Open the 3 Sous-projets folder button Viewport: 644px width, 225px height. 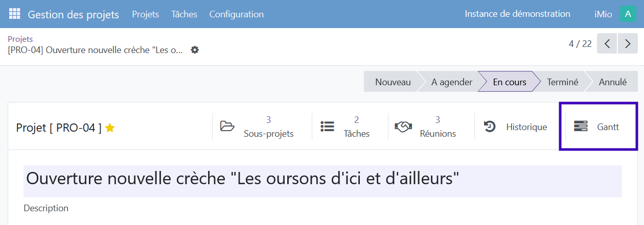[x=257, y=127]
